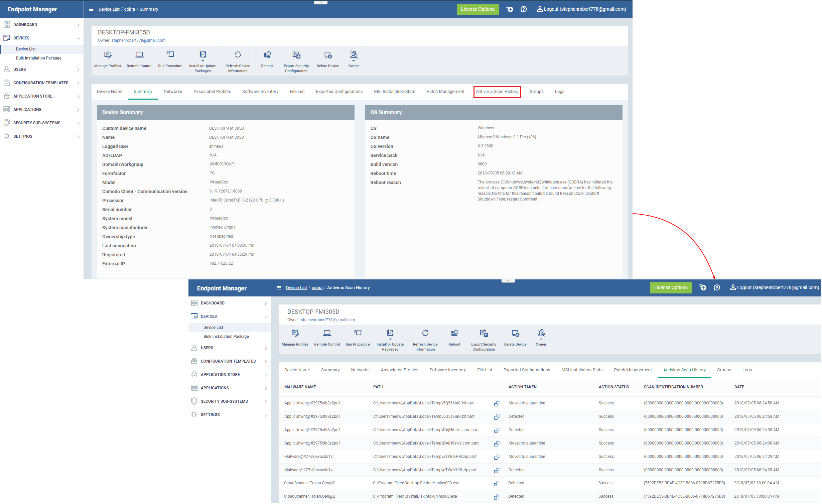
Task: Click Run Procedure icon in bottom window
Action: click(358, 333)
